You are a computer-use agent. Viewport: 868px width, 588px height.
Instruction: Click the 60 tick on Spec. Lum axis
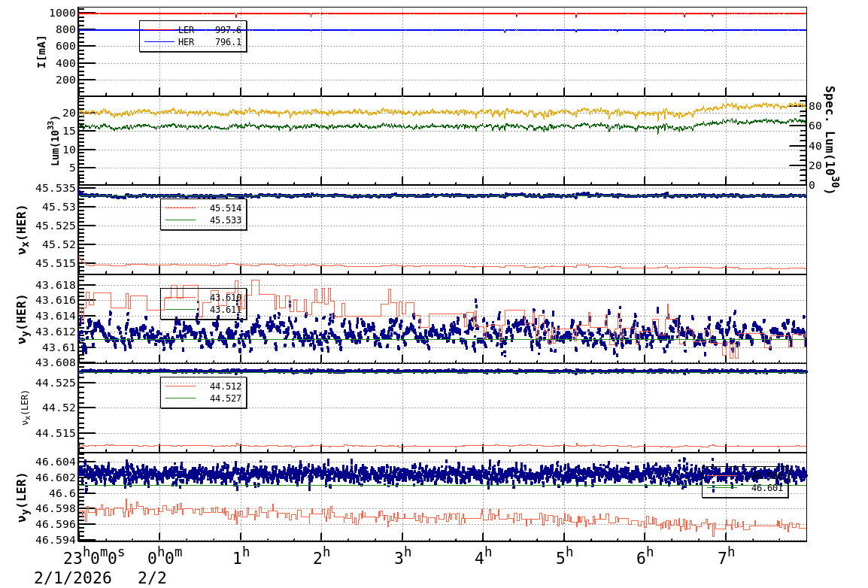(x=815, y=126)
